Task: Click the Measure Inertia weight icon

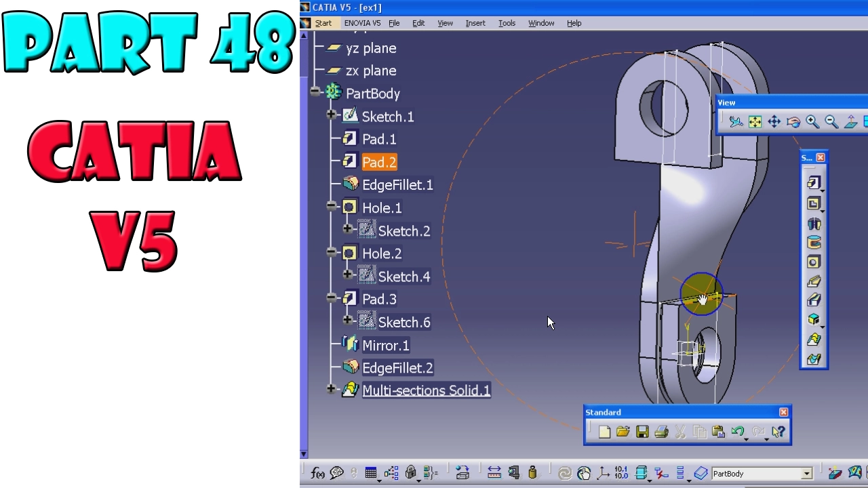Action: (x=532, y=473)
